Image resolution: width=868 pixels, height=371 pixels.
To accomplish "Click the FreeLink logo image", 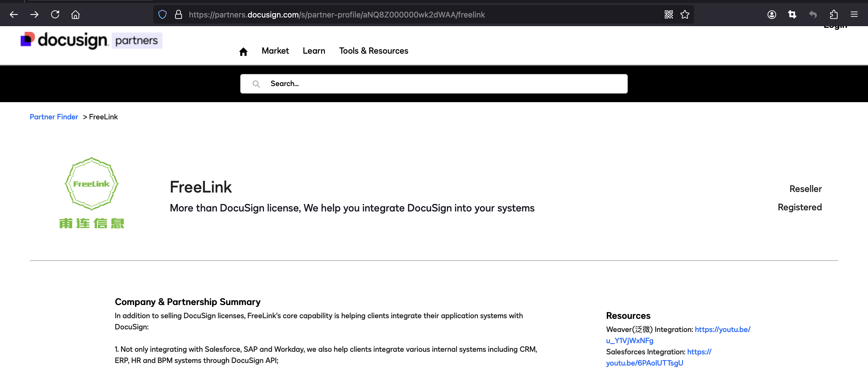I will 92,192.
